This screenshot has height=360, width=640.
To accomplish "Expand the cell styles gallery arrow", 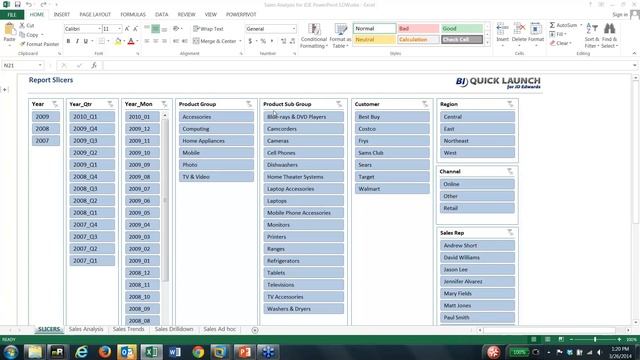I will coord(487,42).
